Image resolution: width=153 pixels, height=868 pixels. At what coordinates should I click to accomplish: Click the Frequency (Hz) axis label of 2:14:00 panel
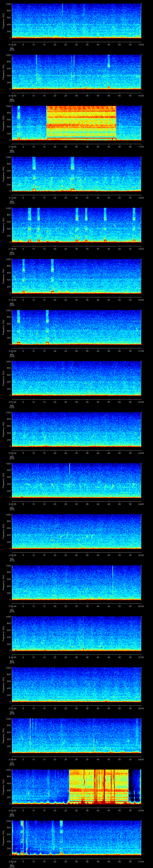[3, 21]
